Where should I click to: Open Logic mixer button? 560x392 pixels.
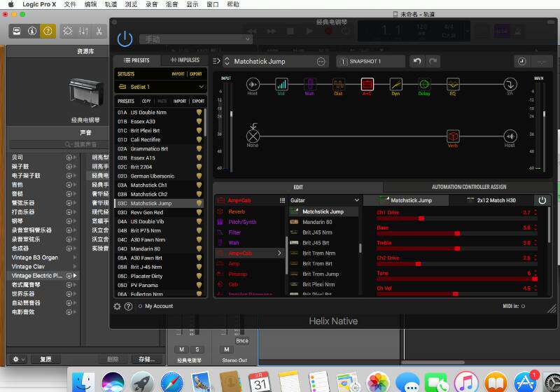click(83, 31)
